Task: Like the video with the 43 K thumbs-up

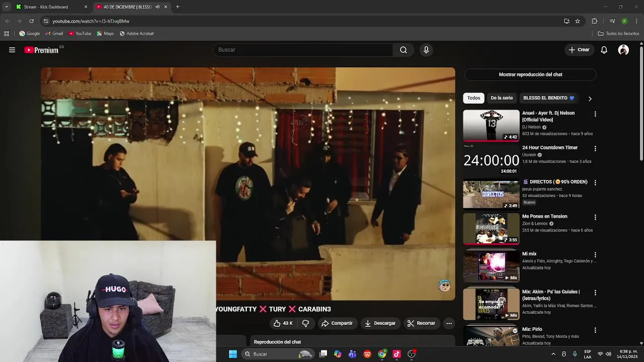Action: coord(283,323)
